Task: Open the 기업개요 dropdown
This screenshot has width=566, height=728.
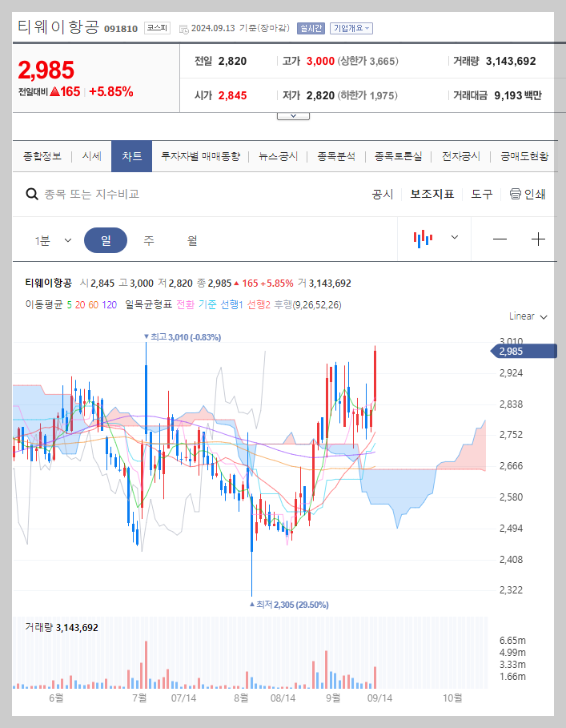Action: point(351,28)
